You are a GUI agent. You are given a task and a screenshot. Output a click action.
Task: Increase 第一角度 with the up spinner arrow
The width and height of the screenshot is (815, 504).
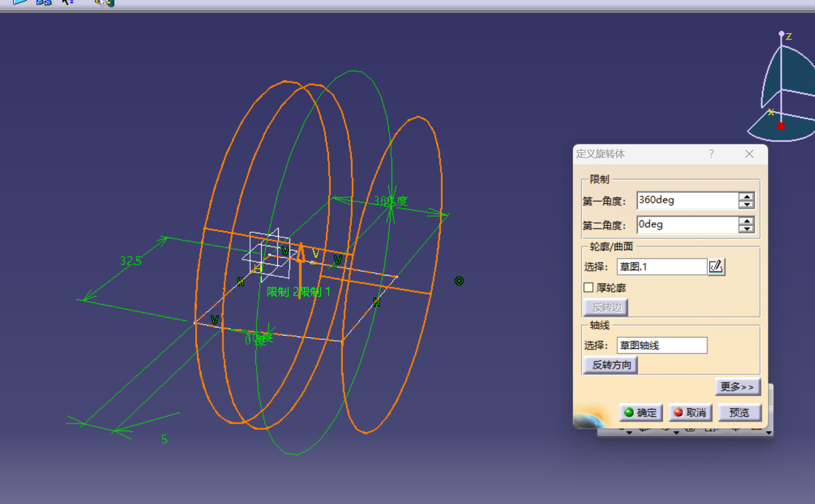pyautogui.click(x=746, y=197)
